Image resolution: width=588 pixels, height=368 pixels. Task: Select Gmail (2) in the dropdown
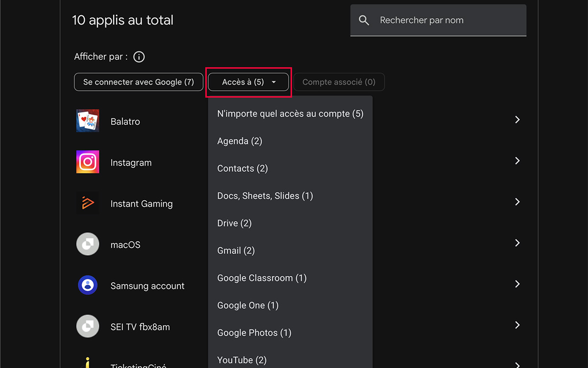click(x=291, y=251)
